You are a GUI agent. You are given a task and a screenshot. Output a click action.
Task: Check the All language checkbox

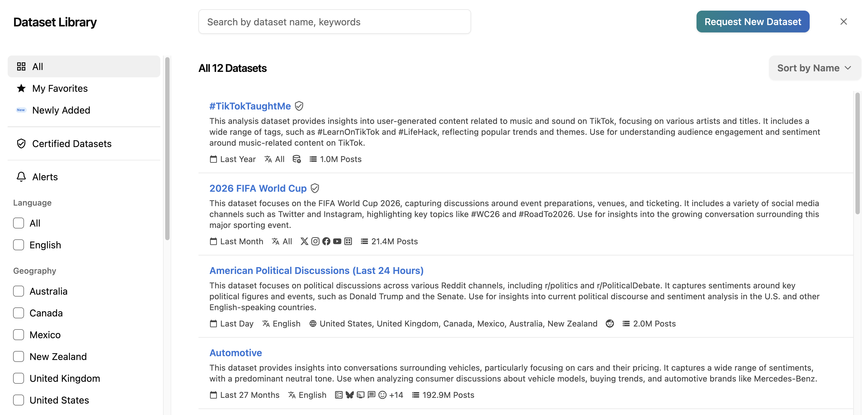pyautogui.click(x=19, y=223)
